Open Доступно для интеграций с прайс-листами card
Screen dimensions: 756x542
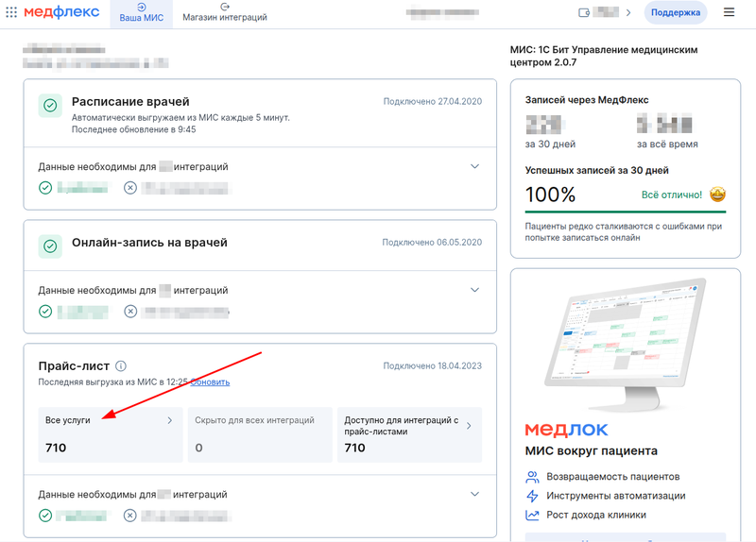408,433
